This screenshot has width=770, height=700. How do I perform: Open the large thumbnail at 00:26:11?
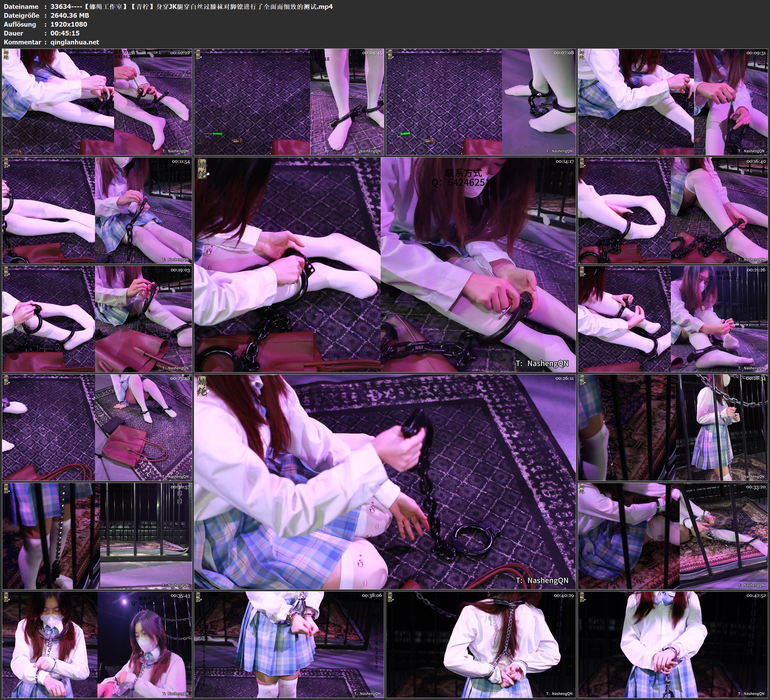point(385,481)
